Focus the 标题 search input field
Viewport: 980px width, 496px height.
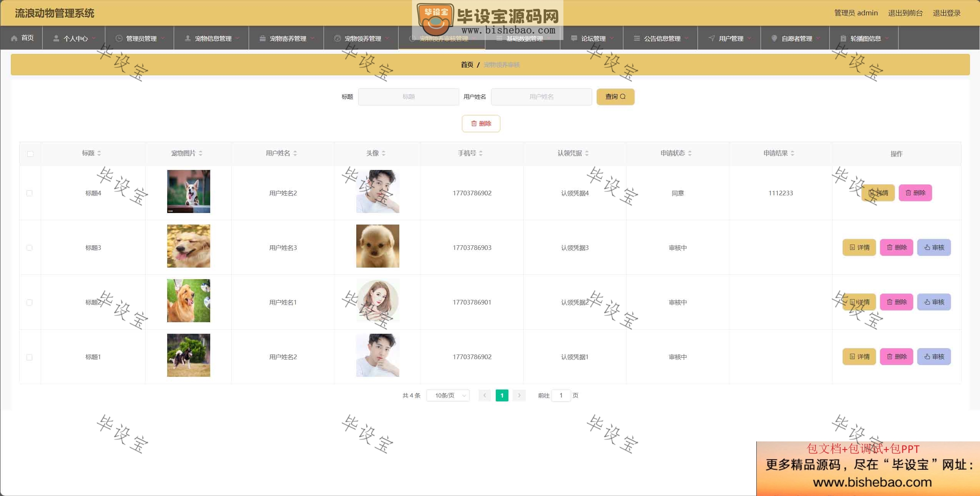tap(409, 97)
